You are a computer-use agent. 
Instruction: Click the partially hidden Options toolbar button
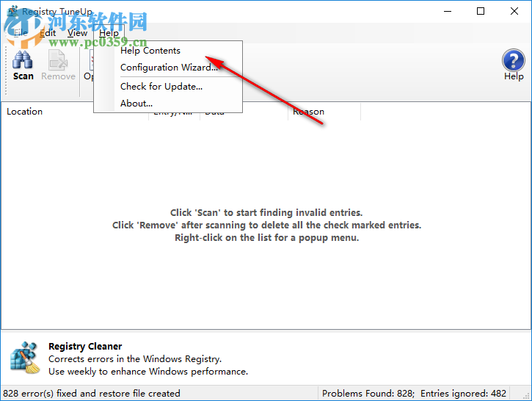(x=88, y=66)
